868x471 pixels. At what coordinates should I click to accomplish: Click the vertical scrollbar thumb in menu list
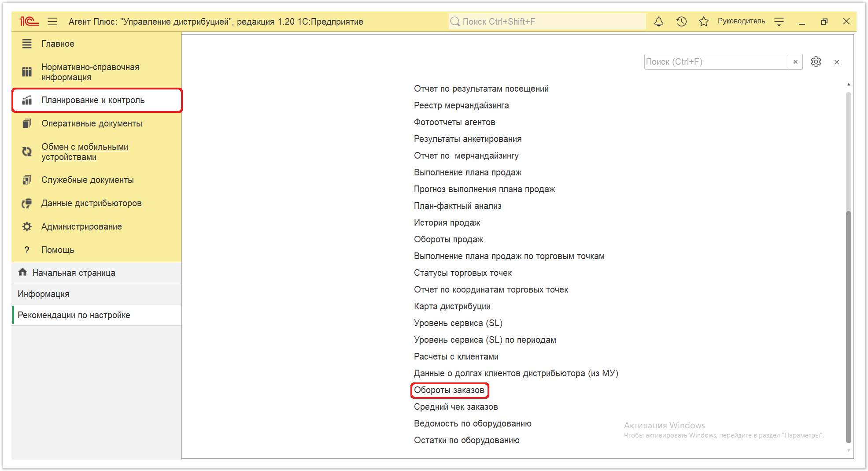click(848, 327)
